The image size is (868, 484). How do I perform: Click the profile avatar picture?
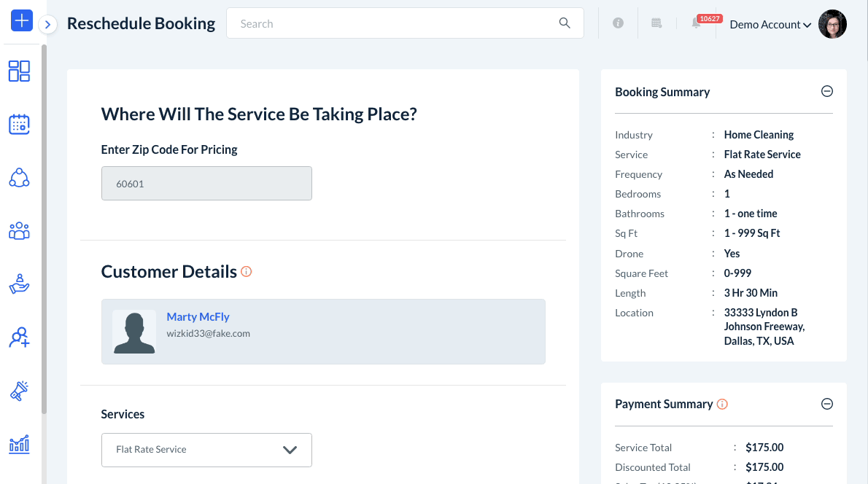coord(832,24)
